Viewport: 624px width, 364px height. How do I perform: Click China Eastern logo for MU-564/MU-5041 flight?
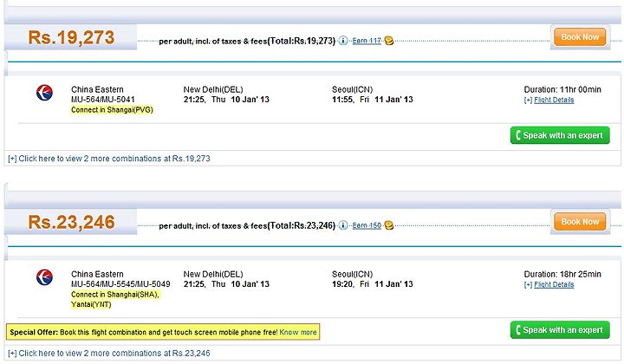tap(44, 93)
